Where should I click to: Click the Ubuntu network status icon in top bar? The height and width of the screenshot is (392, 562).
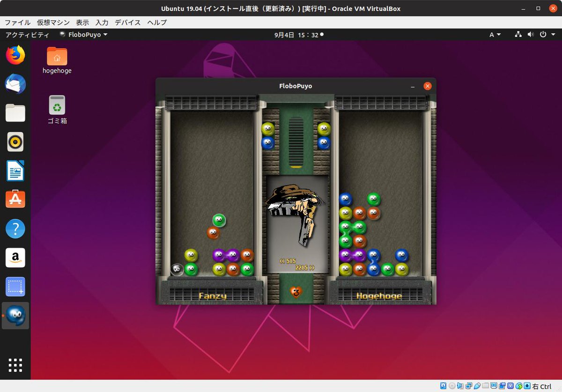click(518, 35)
